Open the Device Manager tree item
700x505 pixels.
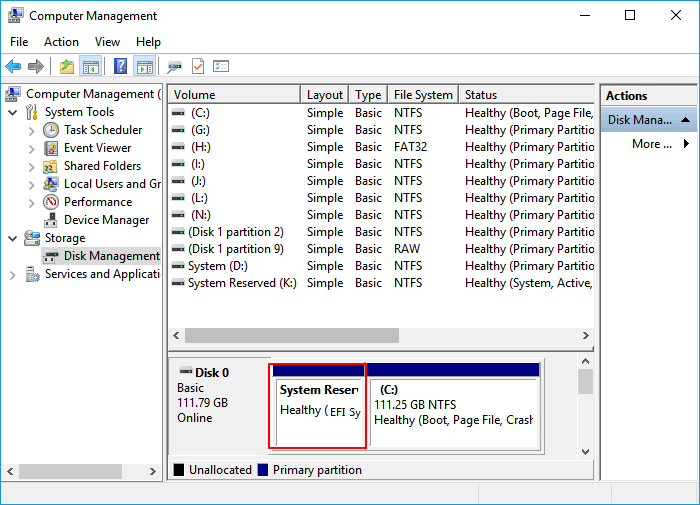click(106, 220)
